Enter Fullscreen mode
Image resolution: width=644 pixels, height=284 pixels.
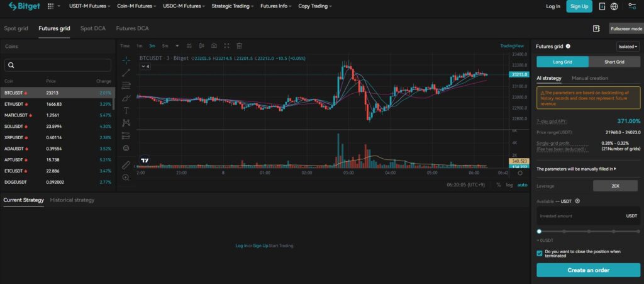626,28
